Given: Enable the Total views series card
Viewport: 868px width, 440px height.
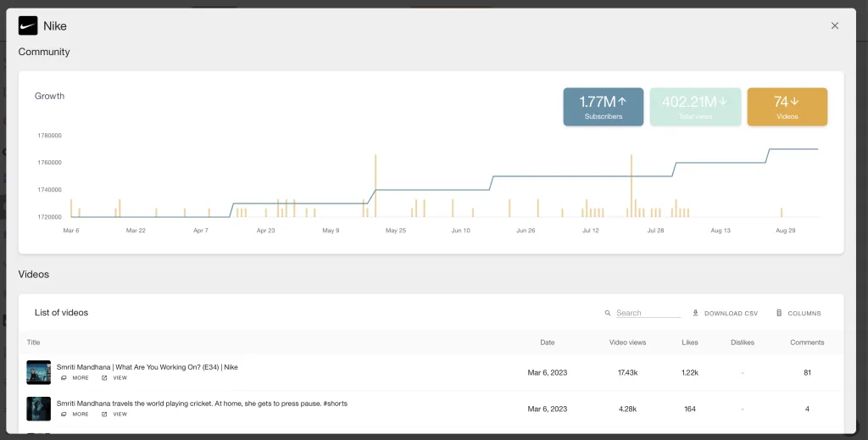Looking at the screenshot, I should (x=695, y=107).
